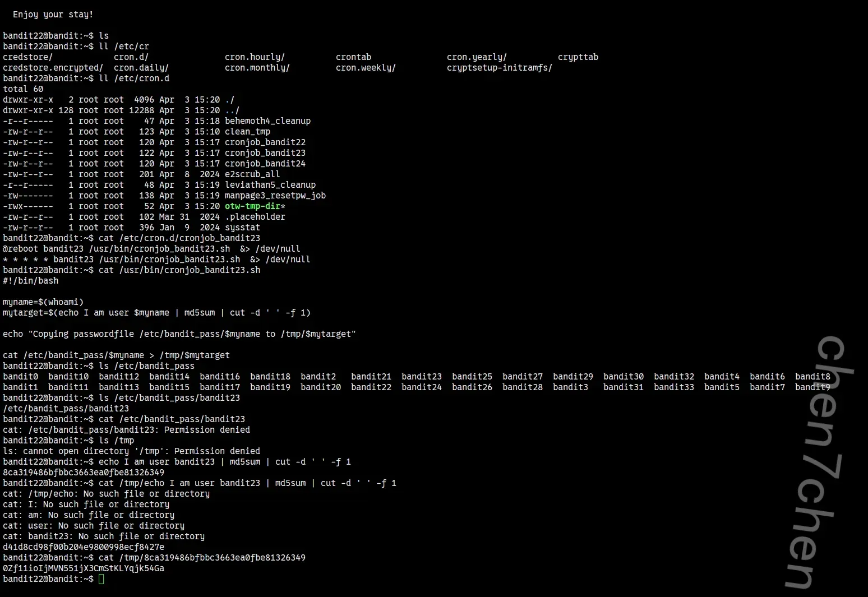Select the .placeholder file entry

(x=255, y=217)
